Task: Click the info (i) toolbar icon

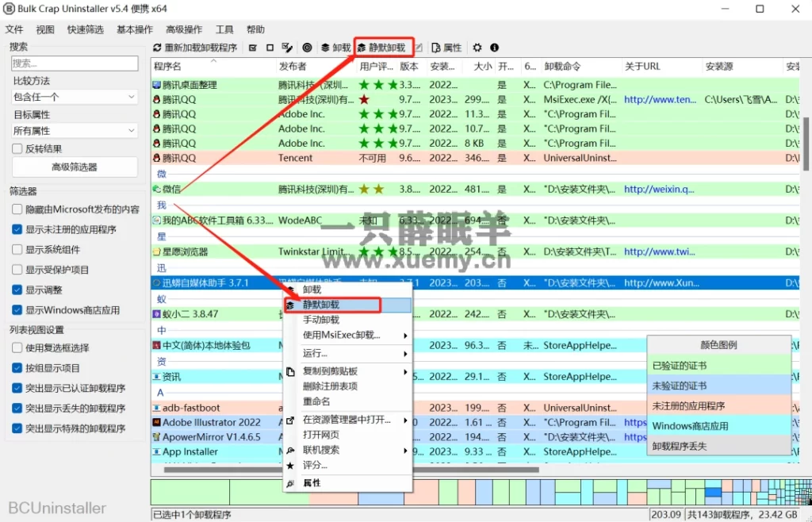Action: click(495, 48)
